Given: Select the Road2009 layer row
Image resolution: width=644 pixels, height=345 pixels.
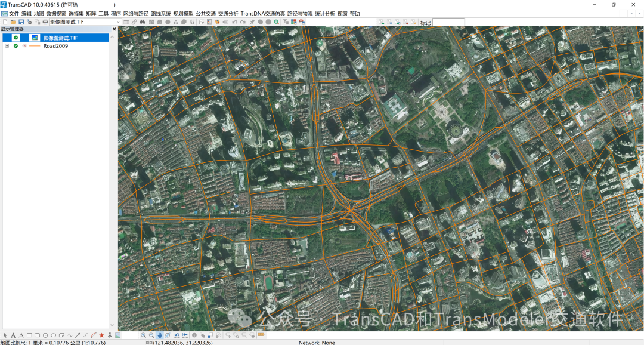Looking at the screenshot, I should point(55,46).
